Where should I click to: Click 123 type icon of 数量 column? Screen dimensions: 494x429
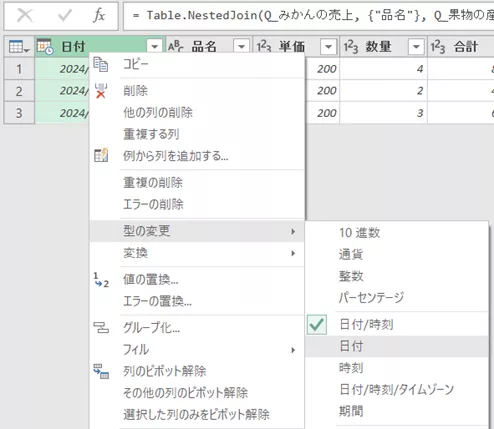coord(351,47)
